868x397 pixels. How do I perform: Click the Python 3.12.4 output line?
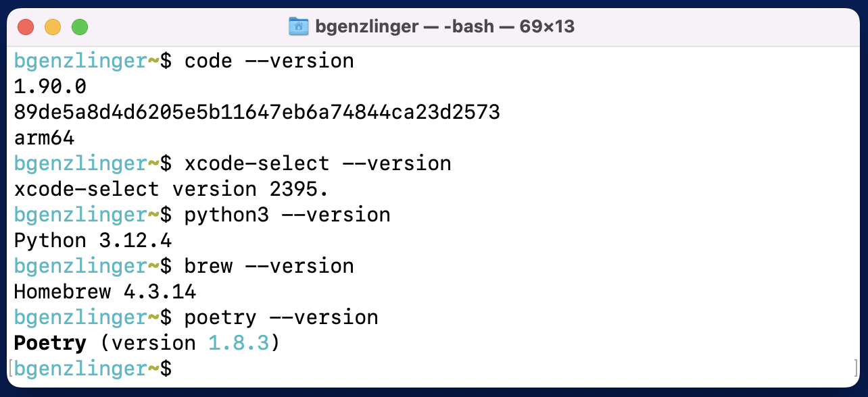point(93,241)
